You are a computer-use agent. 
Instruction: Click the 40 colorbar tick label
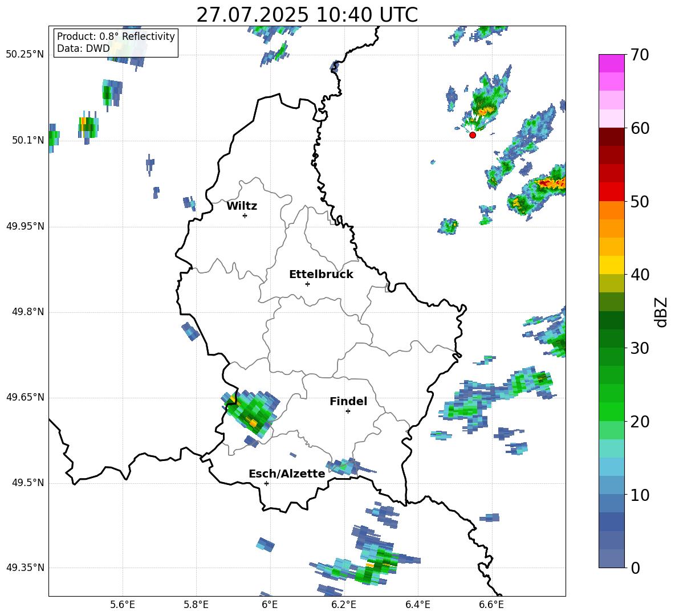(640, 275)
